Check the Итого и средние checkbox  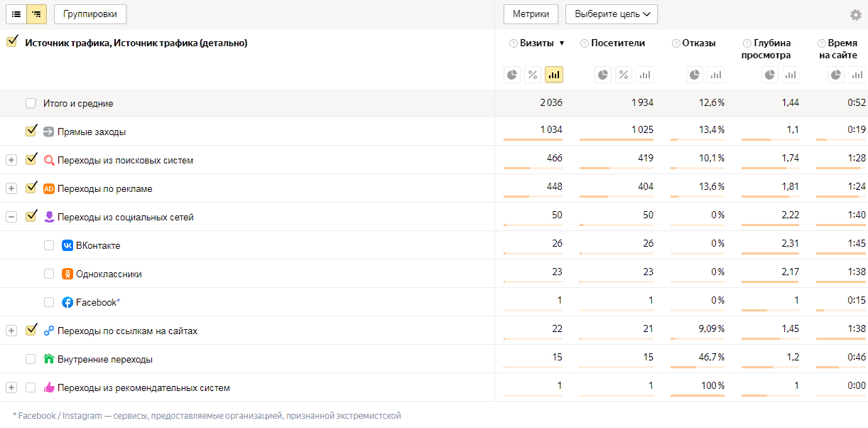click(31, 103)
